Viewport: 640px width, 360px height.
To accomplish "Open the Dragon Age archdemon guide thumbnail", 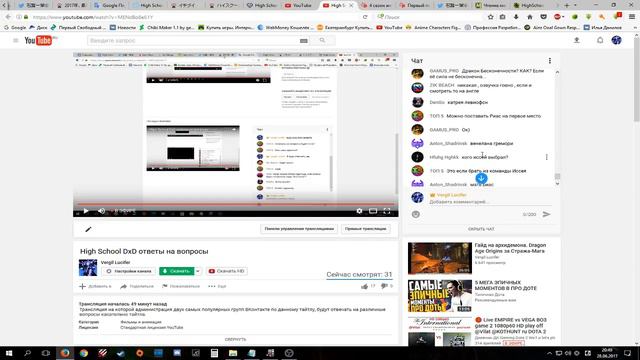I will point(440,258).
